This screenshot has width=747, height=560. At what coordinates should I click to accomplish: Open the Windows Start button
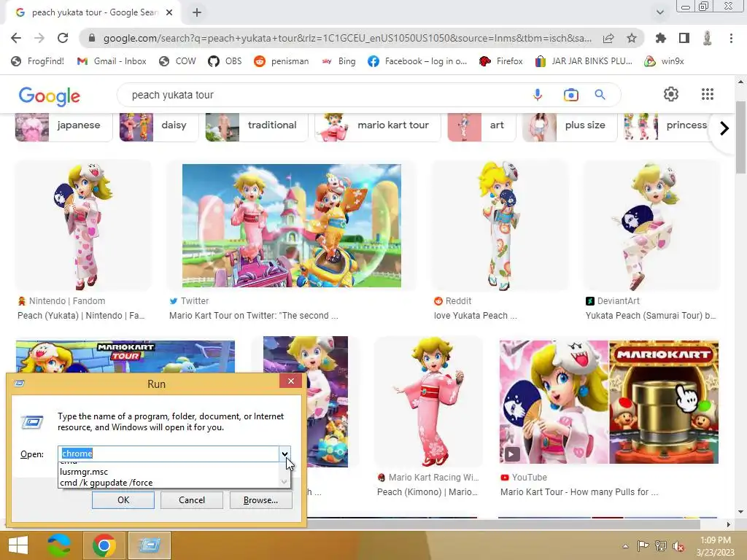pyautogui.click(x=18, y=545)
